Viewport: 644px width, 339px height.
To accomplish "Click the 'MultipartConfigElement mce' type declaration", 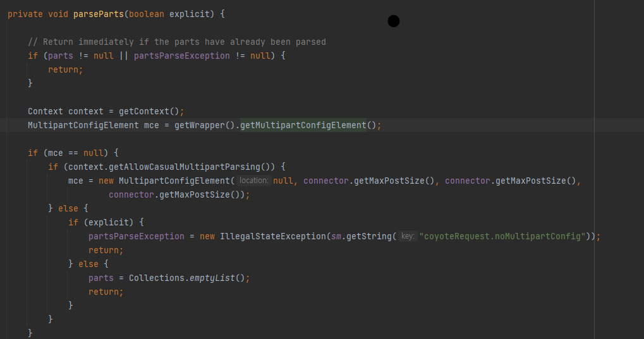I will coord(94,125).
